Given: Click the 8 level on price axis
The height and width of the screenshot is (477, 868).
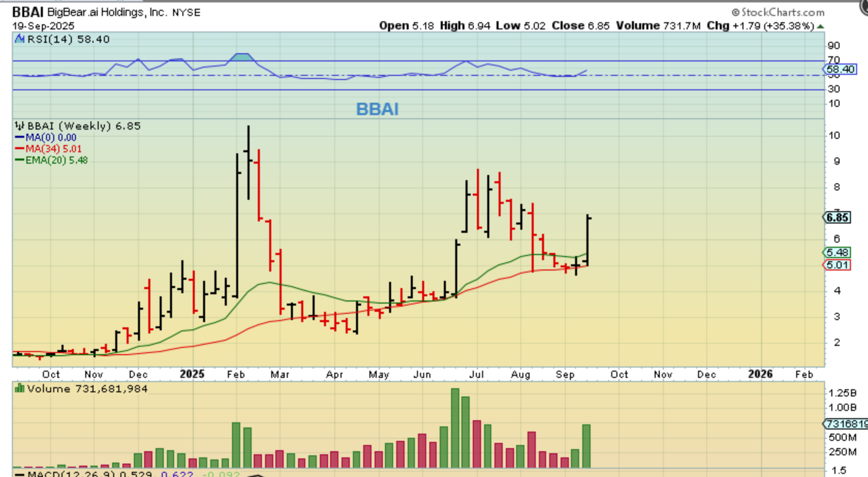Looking at the screenshot, I should click(x=837, y=187).
